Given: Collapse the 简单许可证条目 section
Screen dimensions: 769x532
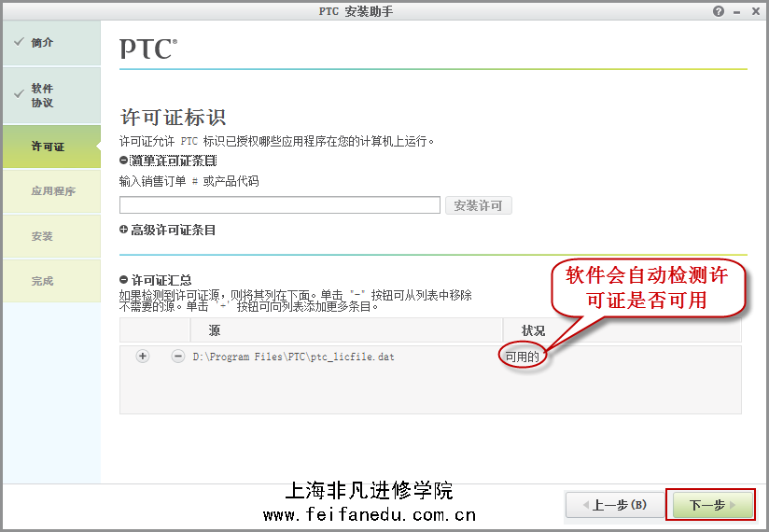Looking at the screenshot, I should tap(123, 161).
